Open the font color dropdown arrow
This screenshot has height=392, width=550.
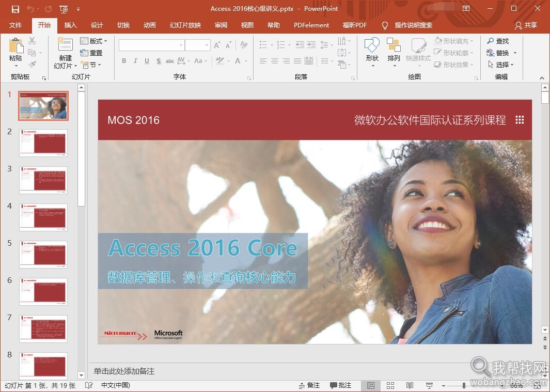pos(246,61)
